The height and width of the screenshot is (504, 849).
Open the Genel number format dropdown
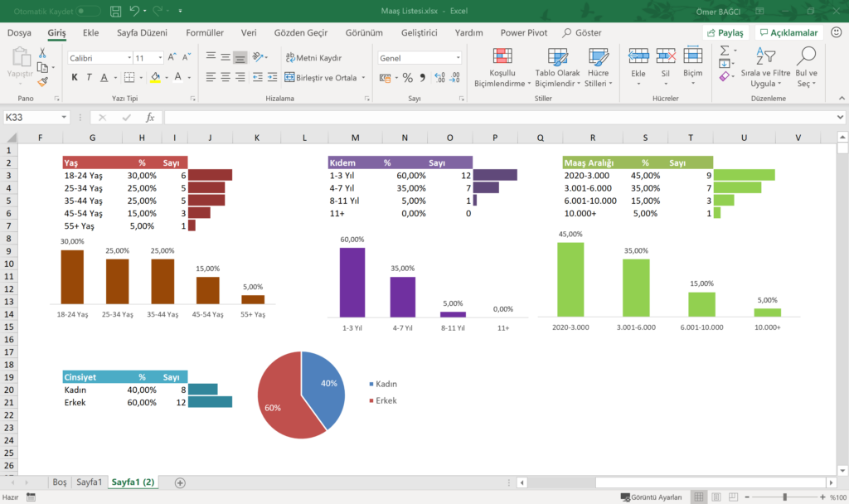(458, 58)
